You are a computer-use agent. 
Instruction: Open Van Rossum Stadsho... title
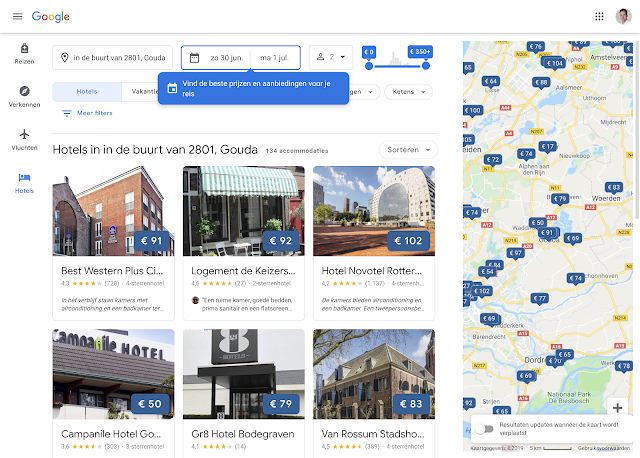(x=373, y=434)
